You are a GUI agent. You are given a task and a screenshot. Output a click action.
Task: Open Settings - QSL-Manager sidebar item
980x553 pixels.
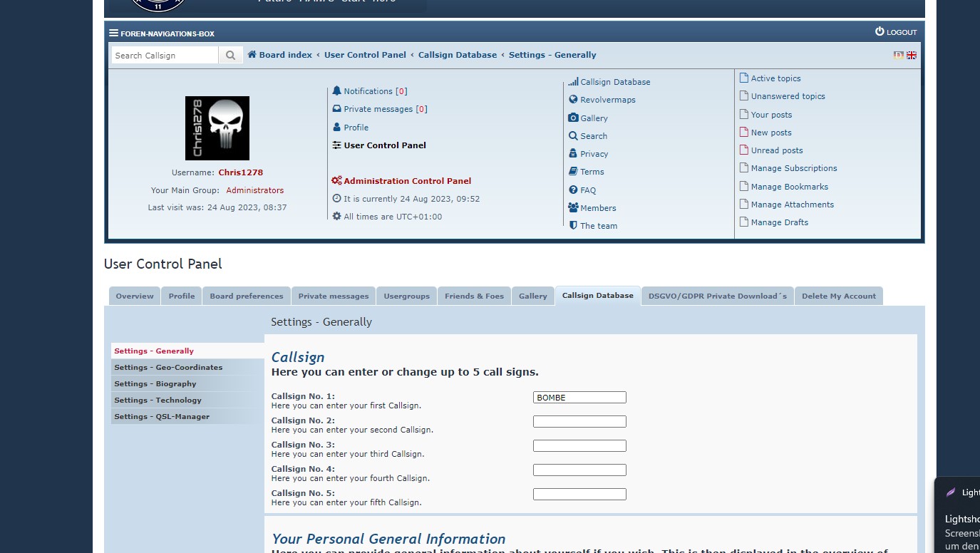[x=162, y=417]
